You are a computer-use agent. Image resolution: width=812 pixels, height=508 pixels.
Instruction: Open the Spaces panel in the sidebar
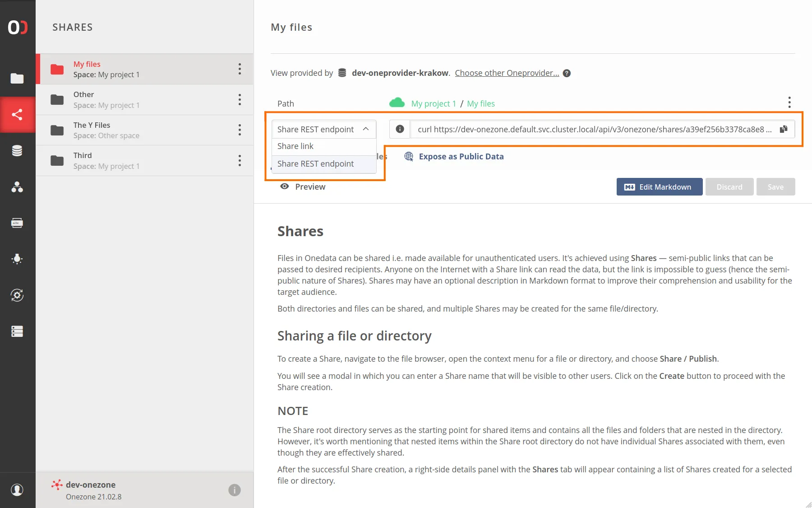pos(18,150)
